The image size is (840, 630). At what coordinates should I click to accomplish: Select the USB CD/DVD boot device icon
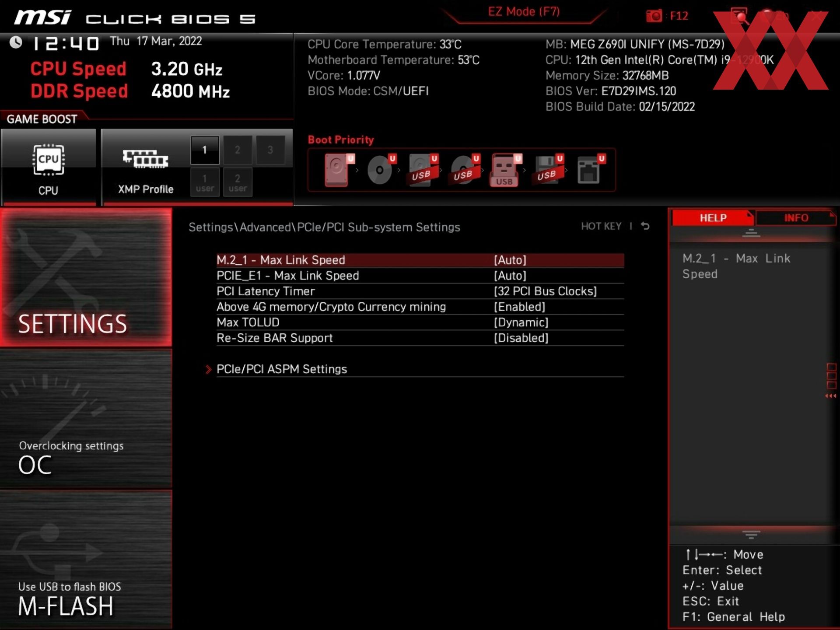tap(463, 170)
